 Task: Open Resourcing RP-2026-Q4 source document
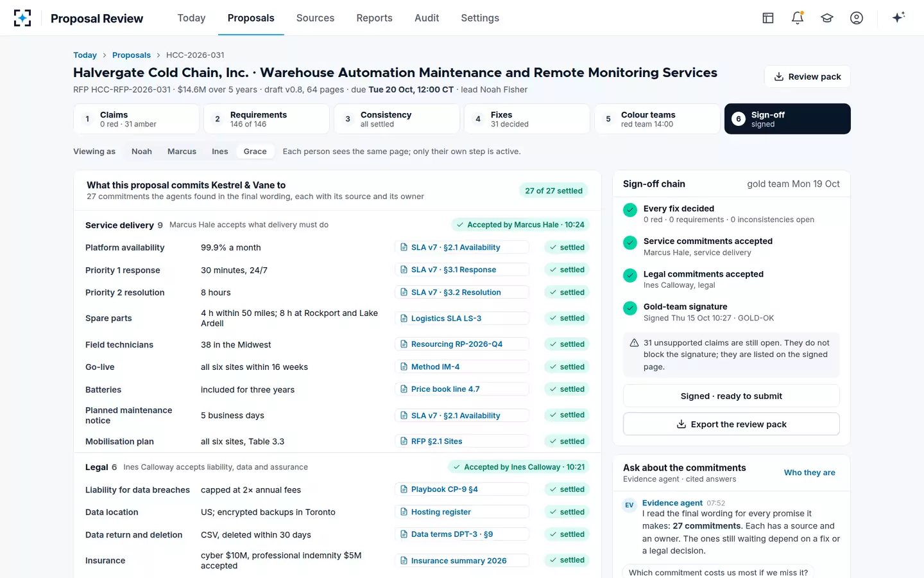tap(462, 344)
